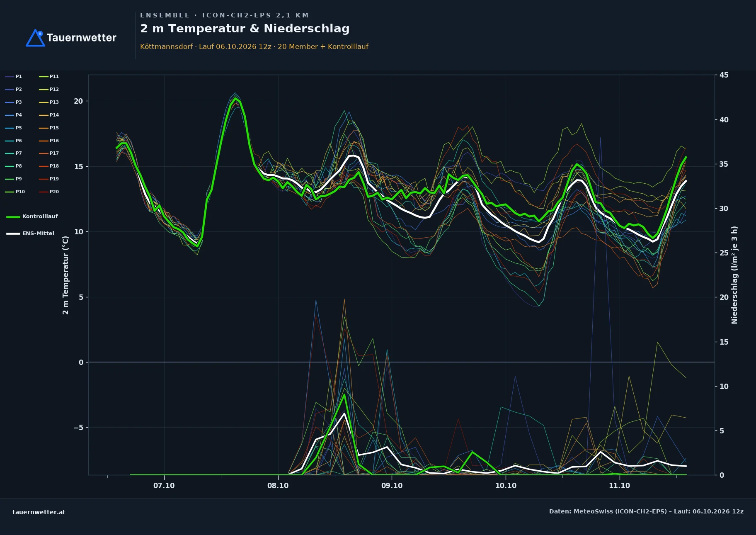Click the 2 m Temperatur axis title

point(65,275)
